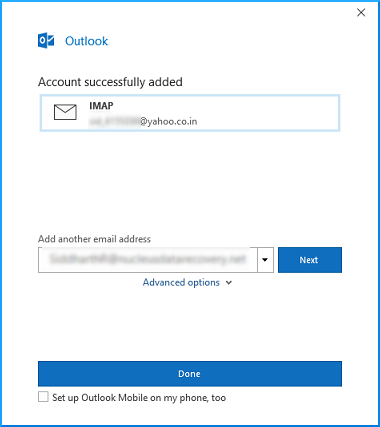380x427 pixels.
Task: Enable the Outlook Mobile setup checkbox
Action: click(43, 397)
